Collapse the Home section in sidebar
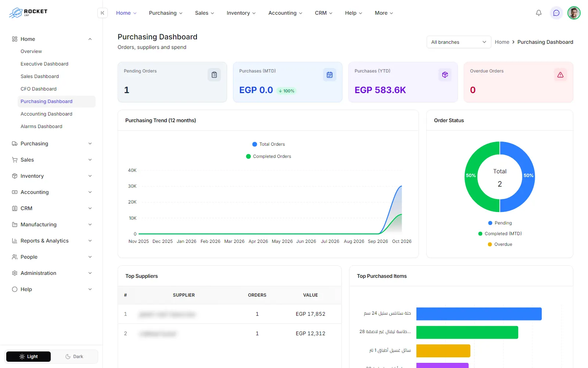The height and width of the screenshot is (368, 588). pos(90,39)
